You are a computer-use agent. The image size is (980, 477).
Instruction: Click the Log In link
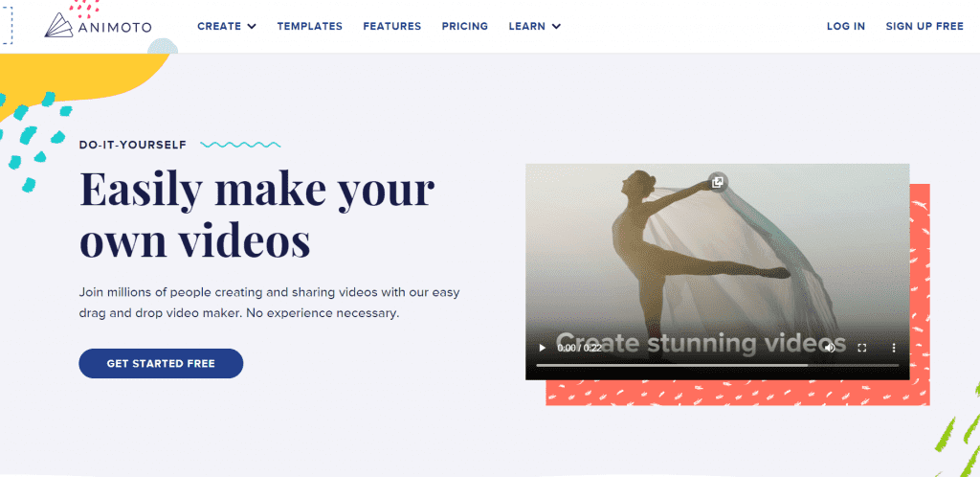(x=846, y=26)
